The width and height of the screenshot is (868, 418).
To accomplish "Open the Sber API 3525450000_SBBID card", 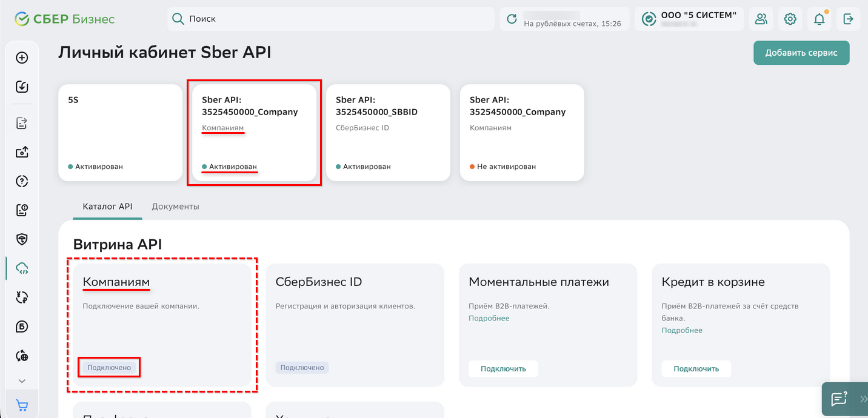I will point(389,133).
